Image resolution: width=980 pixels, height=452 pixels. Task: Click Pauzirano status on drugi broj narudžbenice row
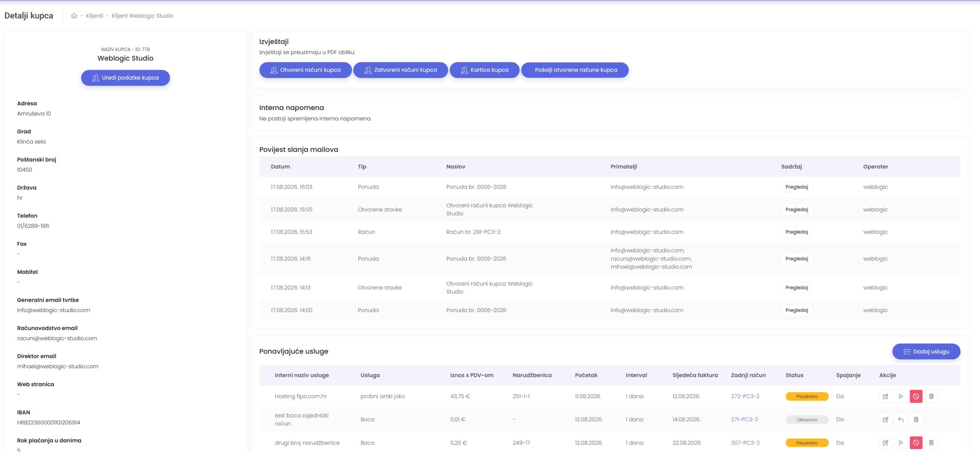click(x=807, y=443)
